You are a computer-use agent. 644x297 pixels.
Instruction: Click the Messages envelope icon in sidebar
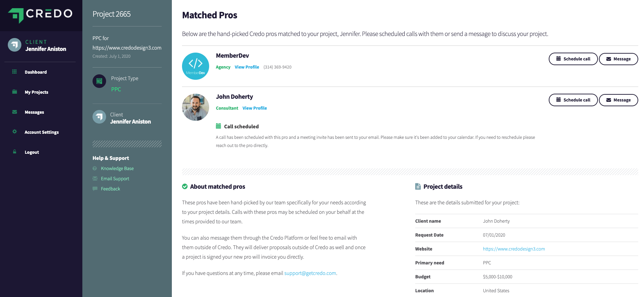click(15, 112)
